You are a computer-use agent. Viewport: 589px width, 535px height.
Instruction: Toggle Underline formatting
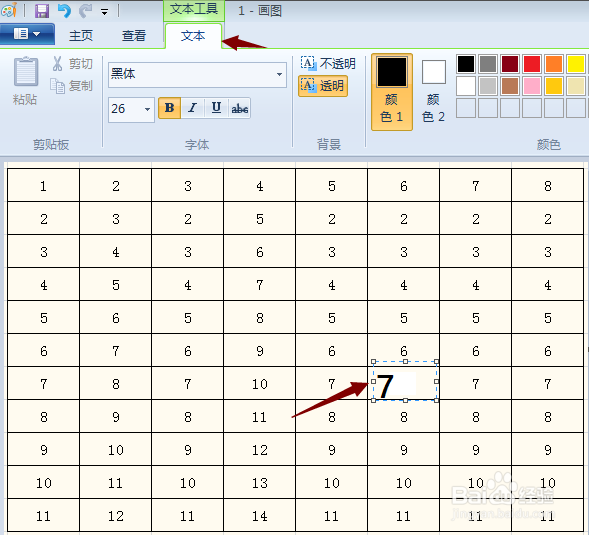(216, 108)
